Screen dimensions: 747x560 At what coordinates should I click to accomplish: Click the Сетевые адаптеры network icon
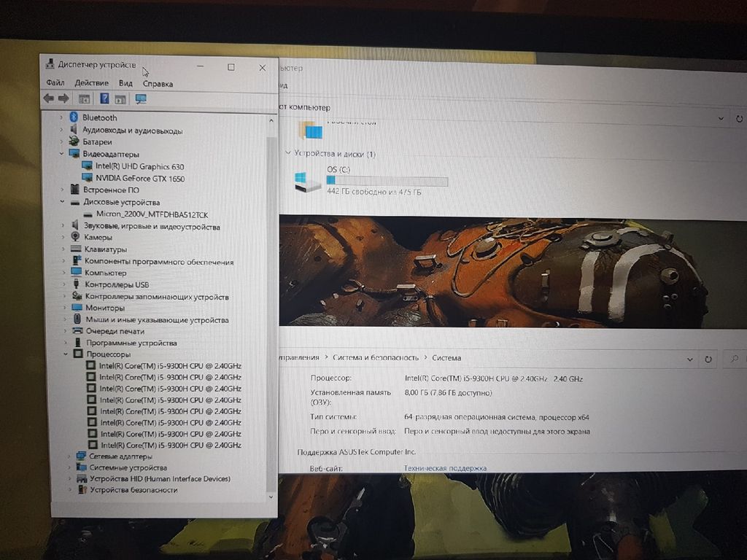coord(81,456)
